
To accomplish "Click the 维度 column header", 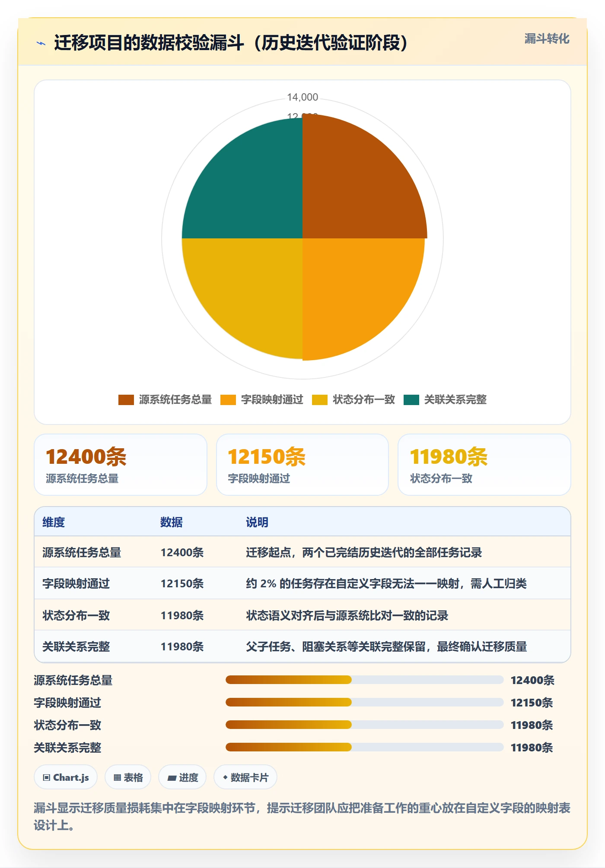I will (x=54, y=522).
